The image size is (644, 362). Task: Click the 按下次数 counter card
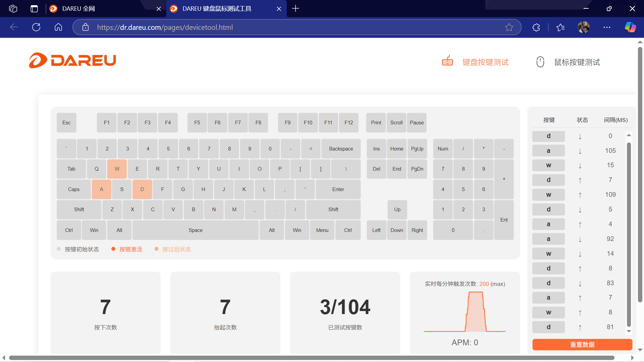click(x=105, y=313)
